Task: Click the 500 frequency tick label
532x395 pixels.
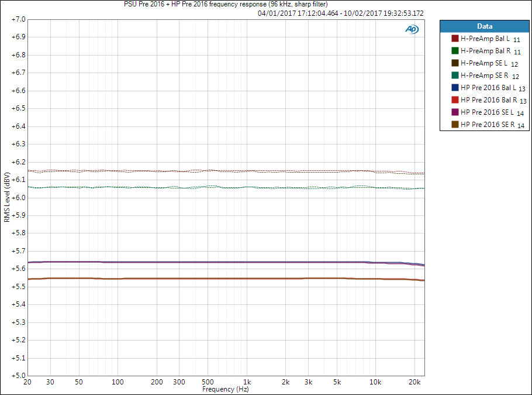Action: [x=208, y=382]
